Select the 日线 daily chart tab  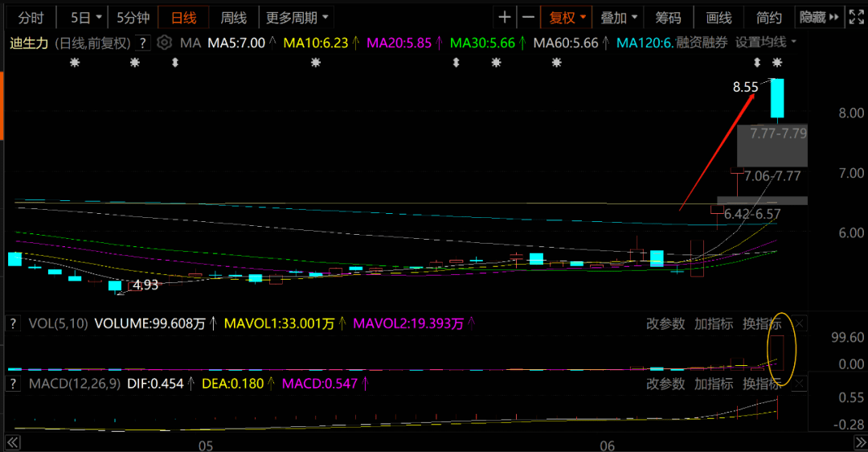click(x=184, y=18)
